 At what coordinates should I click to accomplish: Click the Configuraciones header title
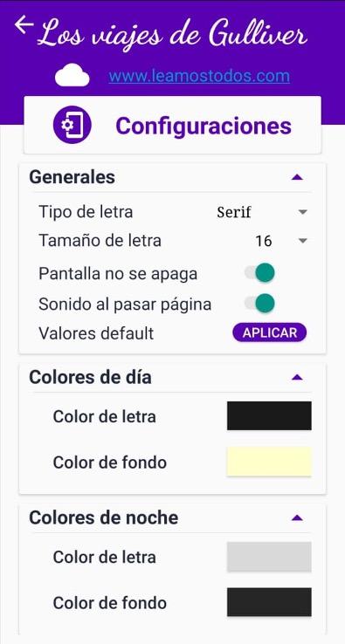tap(204, 126)
